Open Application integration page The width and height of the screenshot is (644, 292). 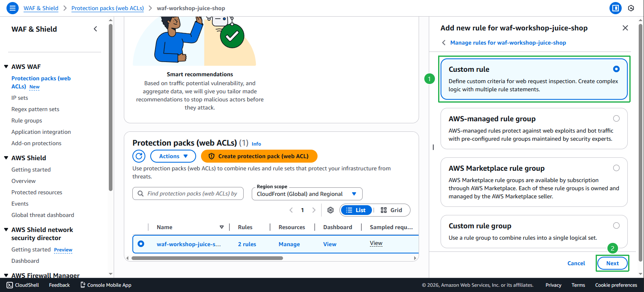(x=41, y=132)
